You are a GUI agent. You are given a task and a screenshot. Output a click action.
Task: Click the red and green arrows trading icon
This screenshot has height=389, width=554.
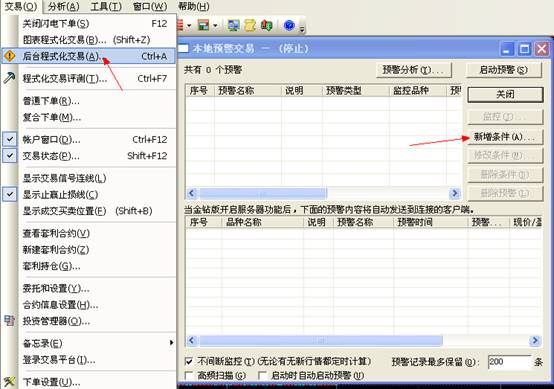[266, 25]
